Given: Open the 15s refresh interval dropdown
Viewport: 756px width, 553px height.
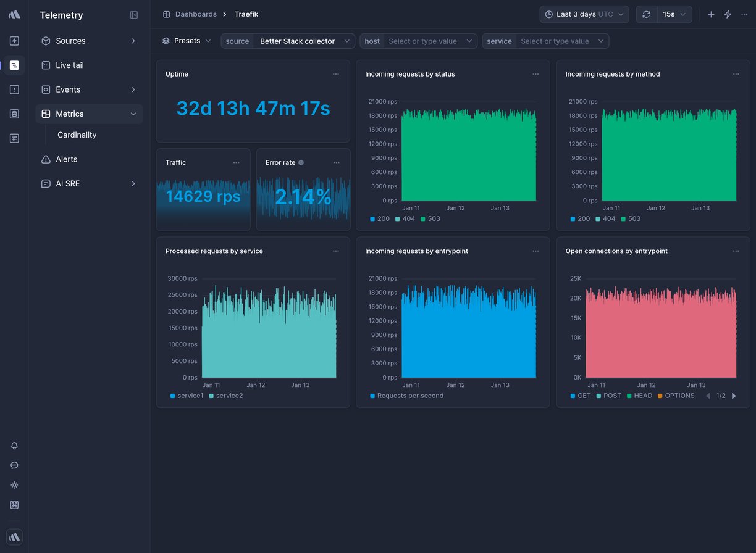Looking at the screenshot, I should pos(674,14).
